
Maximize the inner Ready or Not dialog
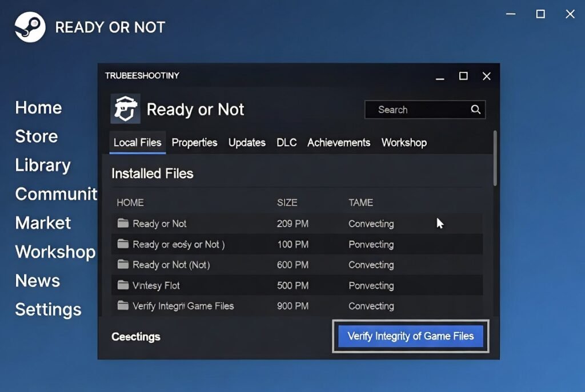point(463,76)
